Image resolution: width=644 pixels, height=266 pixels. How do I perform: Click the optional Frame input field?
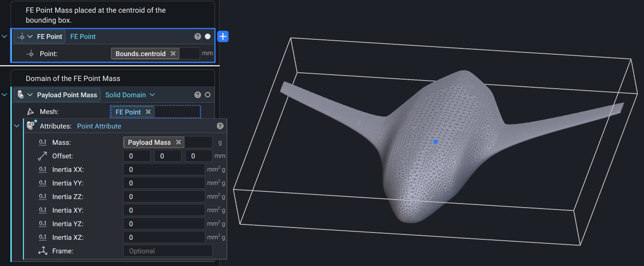[x=168, y=251]
